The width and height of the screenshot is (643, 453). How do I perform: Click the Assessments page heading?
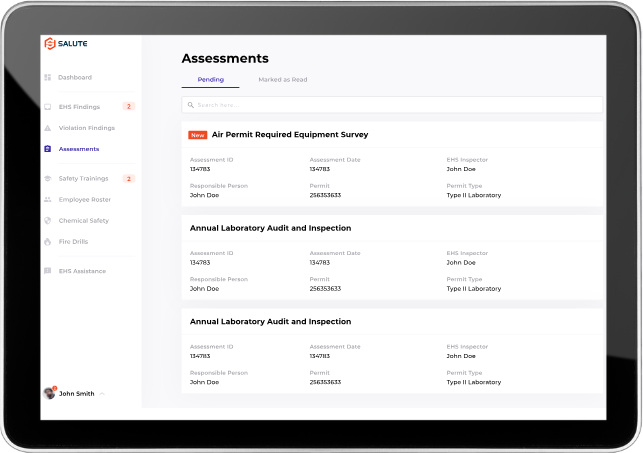(225, 58)
